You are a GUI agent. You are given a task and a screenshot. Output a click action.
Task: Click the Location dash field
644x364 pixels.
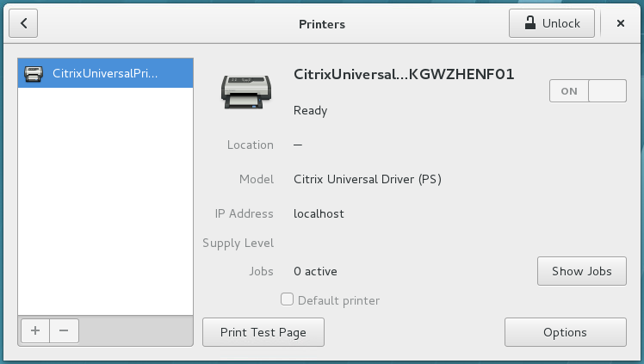point(298,145)
